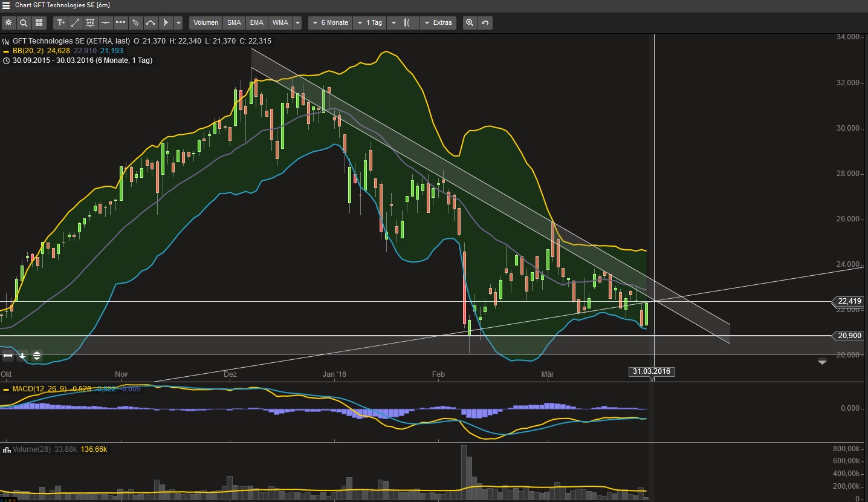Toggle the Volumen indicator
Viewport: 868px width, 502px height.
click(x=206, y=23)
